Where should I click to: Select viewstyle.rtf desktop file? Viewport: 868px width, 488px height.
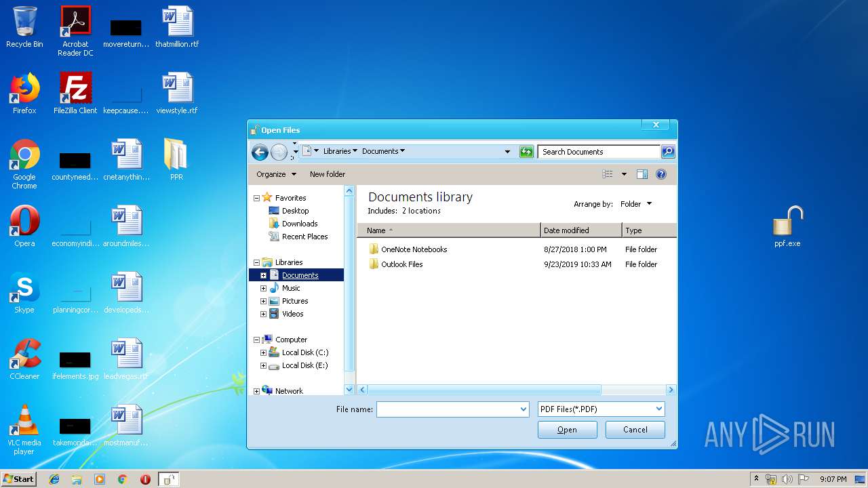pos(177,94)
